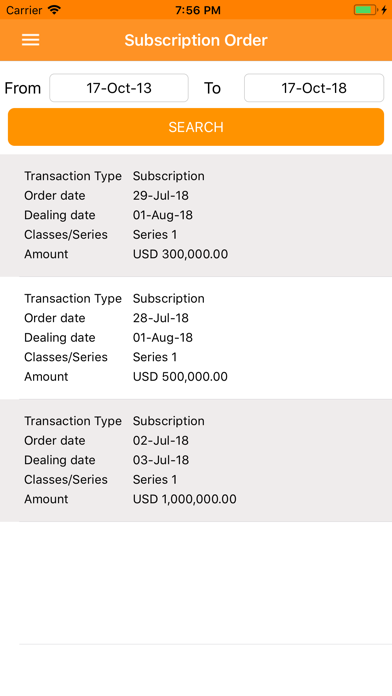
Task: Tap the orange SEARCH button
Action: (196, 127)
